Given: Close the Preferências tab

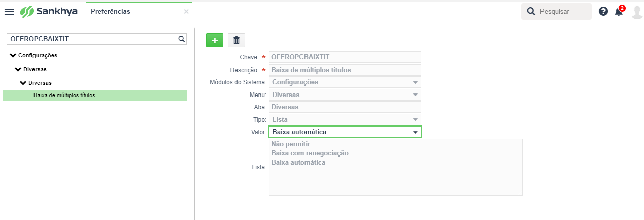Looking at the screenshot, I should pos(186,11).
